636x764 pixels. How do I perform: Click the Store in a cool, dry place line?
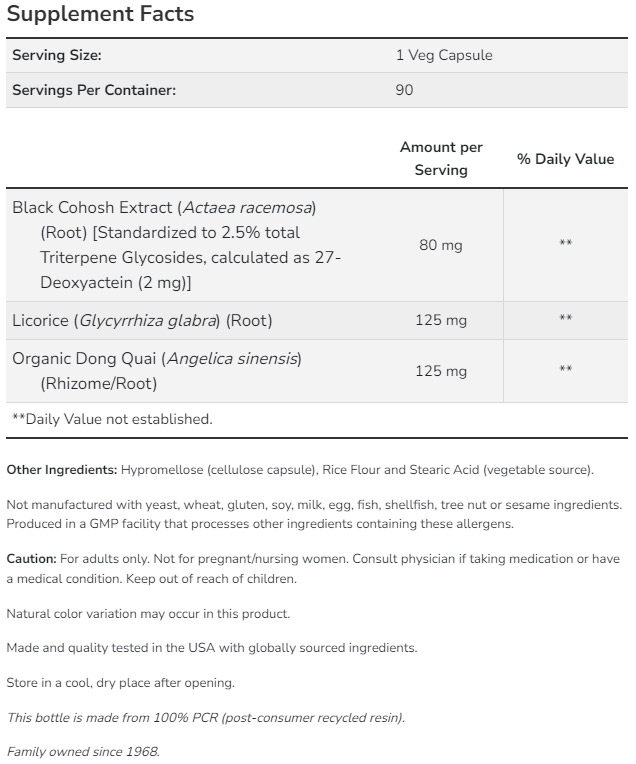tap(121, 683)
